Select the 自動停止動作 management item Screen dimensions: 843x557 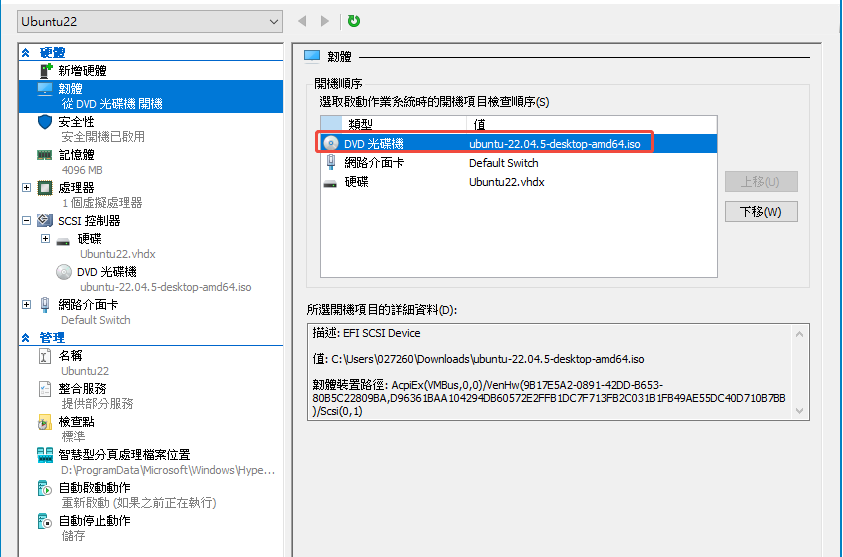95,521
